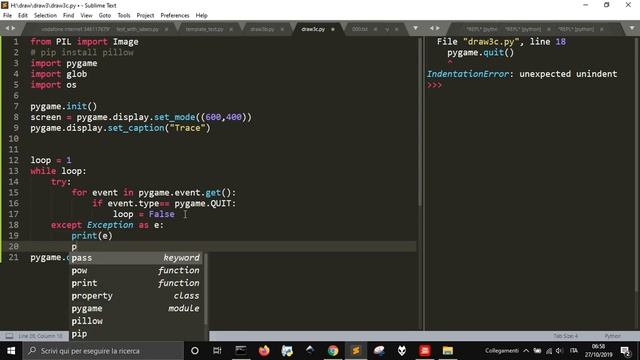640x360 pixels.
Task: Switch to the template_test.py tab
Action: coord(205,29)
